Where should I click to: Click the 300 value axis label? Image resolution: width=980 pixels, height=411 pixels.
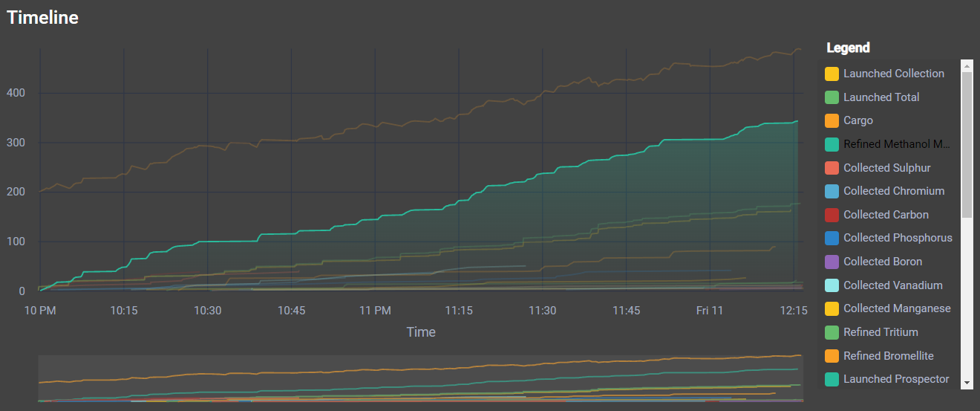point(16,143)
